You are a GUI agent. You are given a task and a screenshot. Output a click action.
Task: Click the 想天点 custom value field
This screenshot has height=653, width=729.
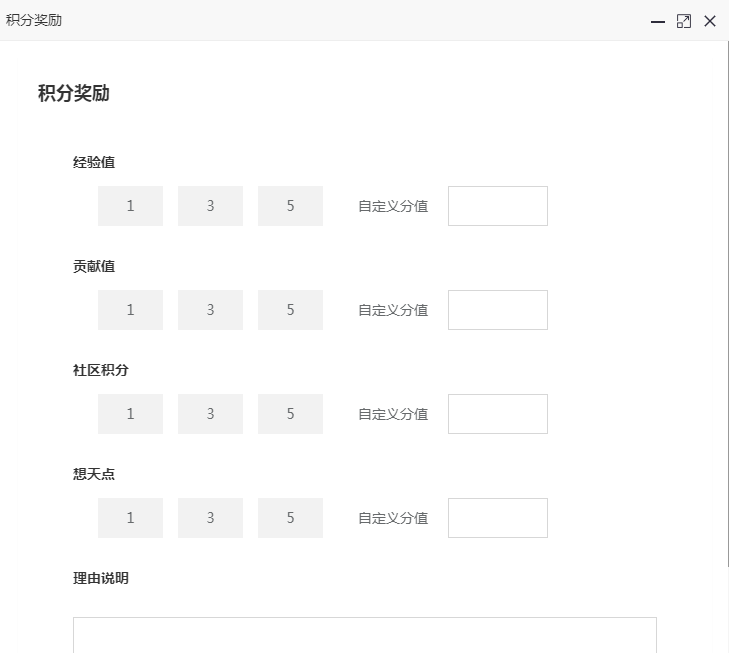point(498,518)
